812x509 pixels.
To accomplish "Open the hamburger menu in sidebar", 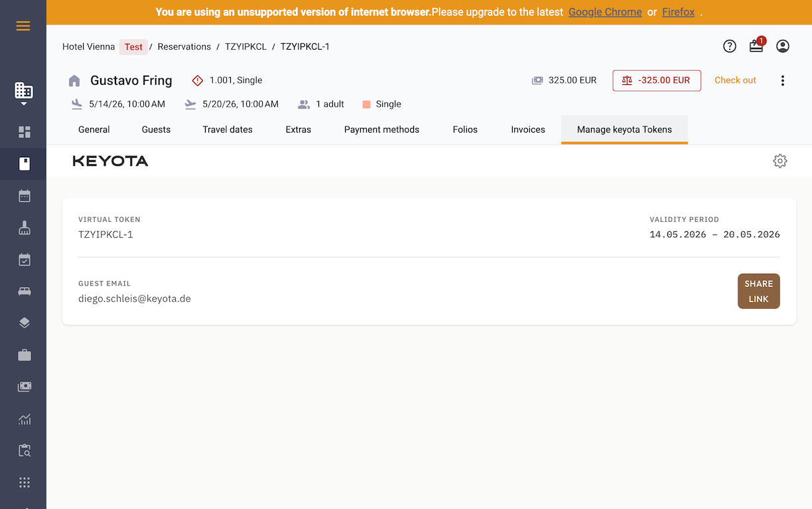I will pyautogui.click(x=23, y=26).
